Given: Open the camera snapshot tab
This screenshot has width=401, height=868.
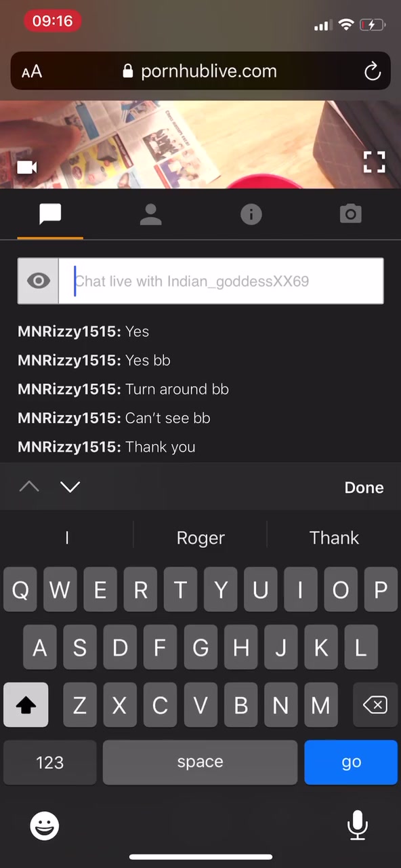Looking at the screenshot, I should tap(350, 214).
